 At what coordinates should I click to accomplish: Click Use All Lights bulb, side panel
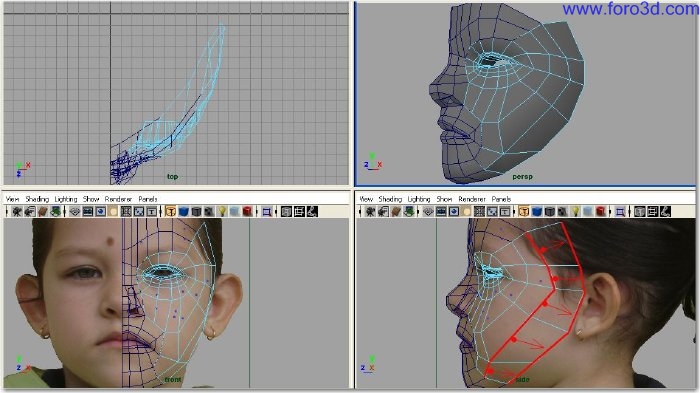[575, 212]
